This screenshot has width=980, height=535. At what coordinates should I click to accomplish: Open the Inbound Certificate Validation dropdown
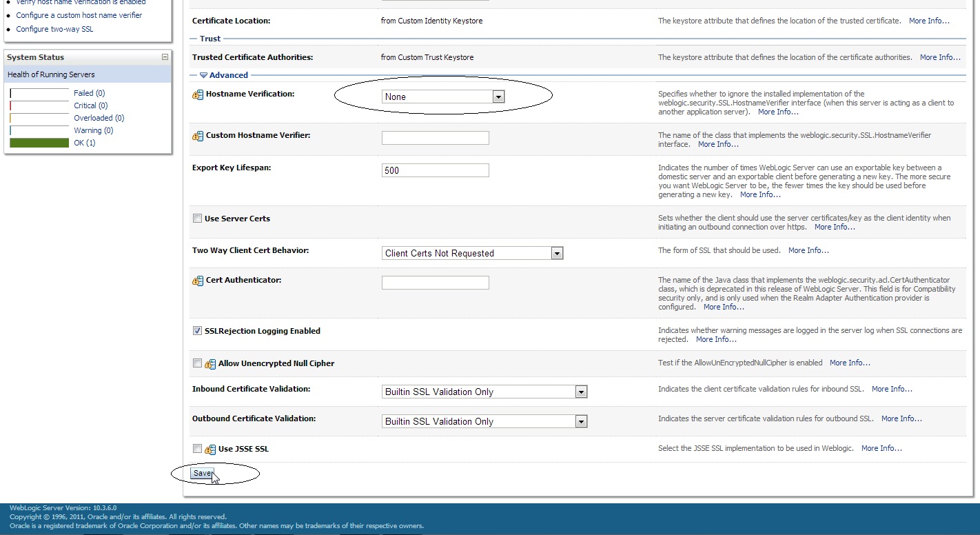pyautogui.click(x=484, y=392)
